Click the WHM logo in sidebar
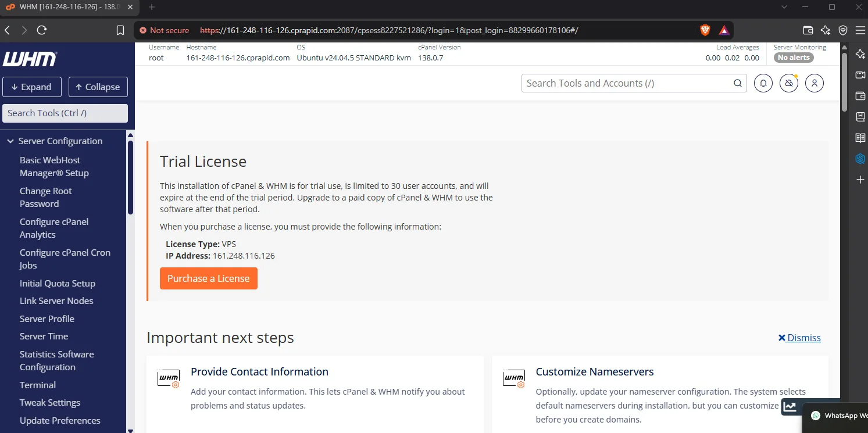Screen dimensions: 868x433 pos(30,59)
